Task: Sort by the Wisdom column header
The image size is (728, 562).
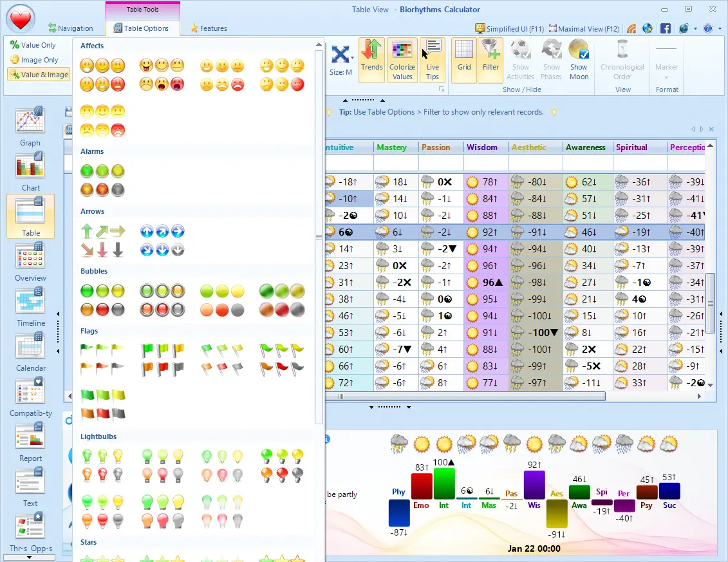Action: [482, 147]
